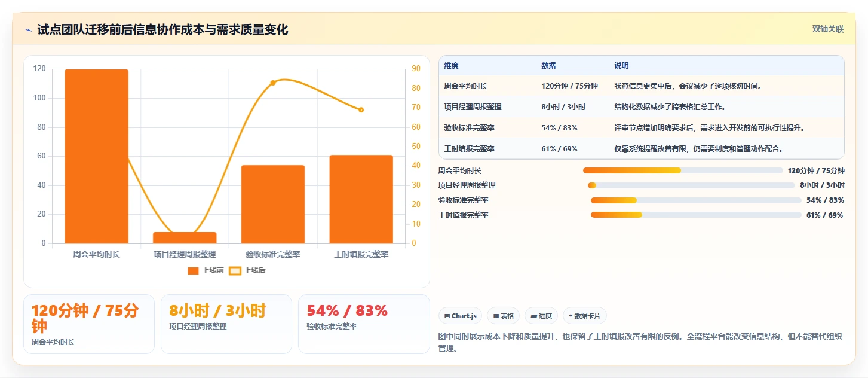Click the 维度 column header
The image size is (868, 378).
pyautogui.click(x=451, y=65)
